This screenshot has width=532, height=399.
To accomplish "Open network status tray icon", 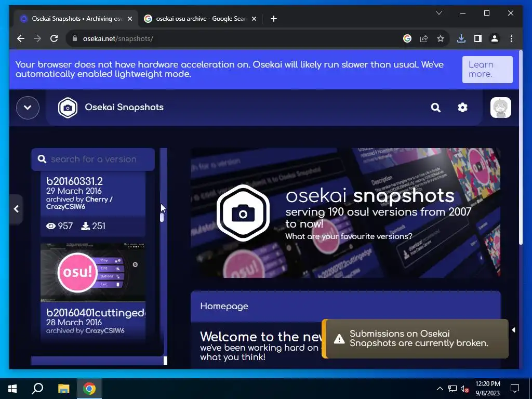I will [x=453, y=389].
